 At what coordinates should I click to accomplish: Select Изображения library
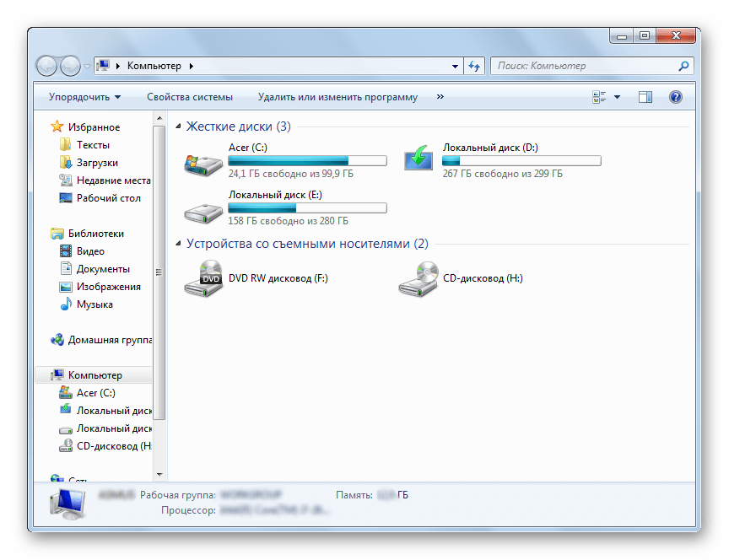(108, 287)
